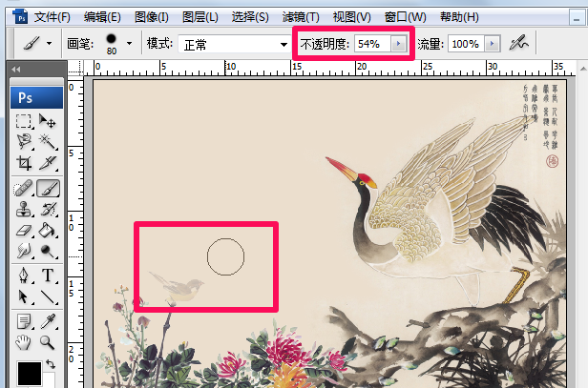The height and width of the screenshot is (388, 588).
Task: Open the brush preset picker arrow
Action: pos(130,44)
